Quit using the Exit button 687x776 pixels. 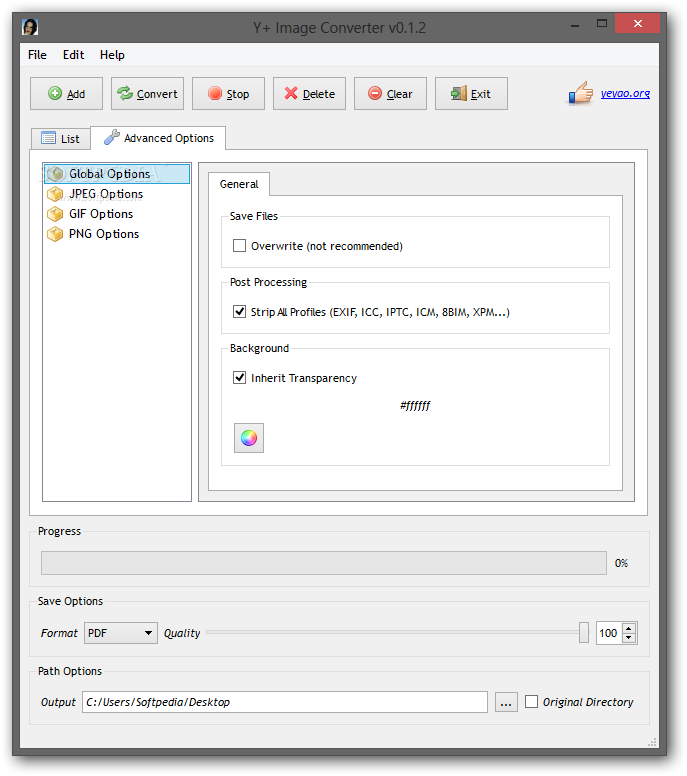tap(471, 94)
